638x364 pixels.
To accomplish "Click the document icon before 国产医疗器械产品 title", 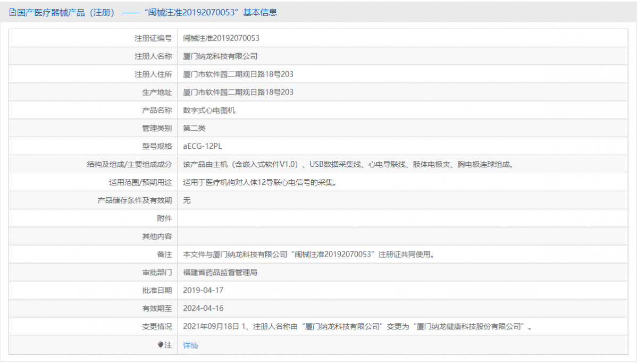I will 13,12.
